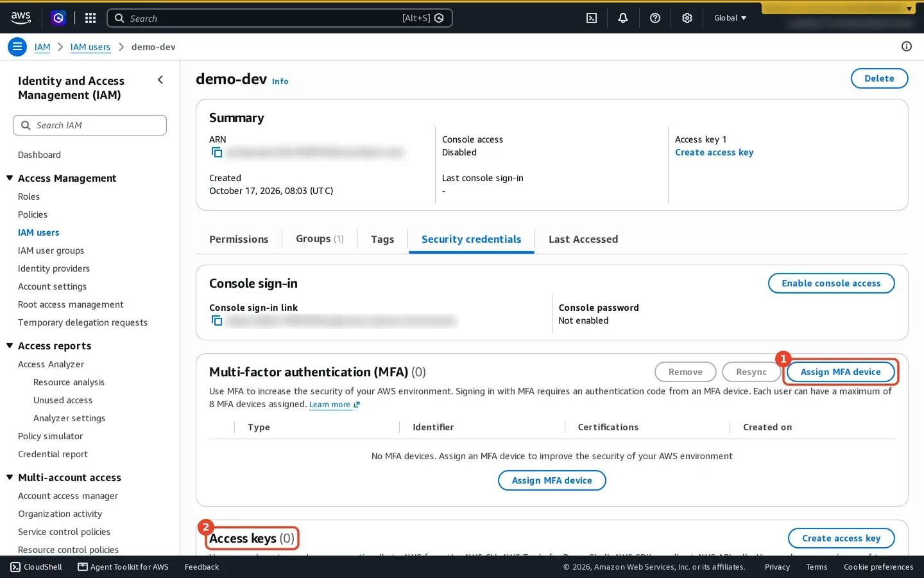Collapse the IAM side navigation panel
924x578 pixels.
pos(160,80)
